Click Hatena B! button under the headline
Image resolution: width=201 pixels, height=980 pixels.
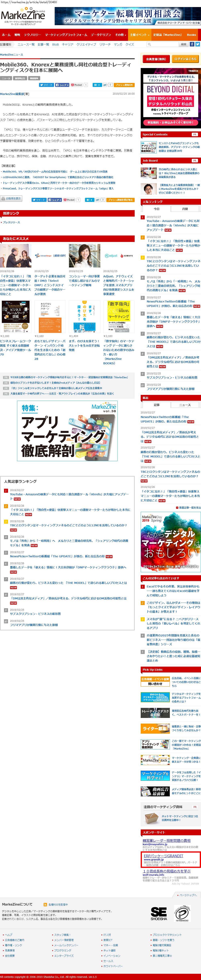pos(97,85)
